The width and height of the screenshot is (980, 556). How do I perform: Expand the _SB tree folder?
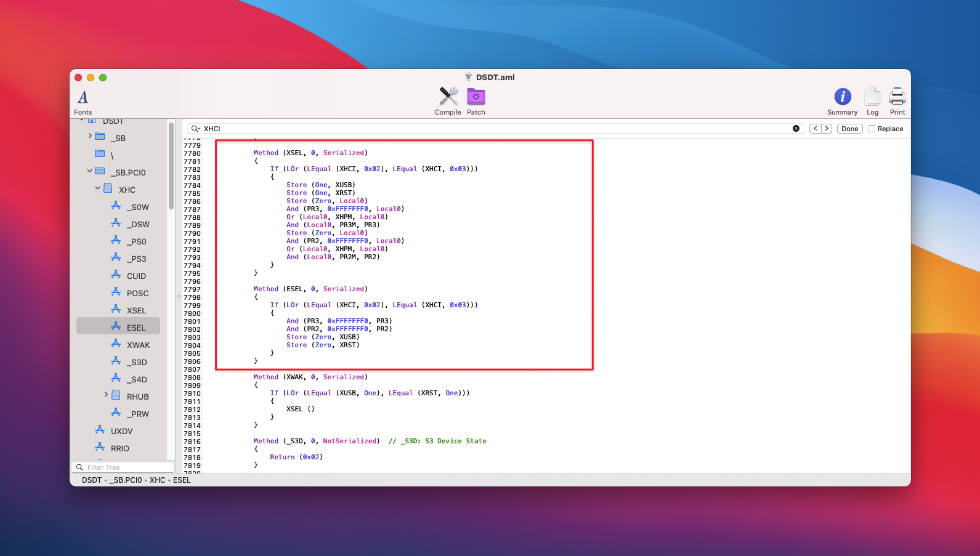coord(90,136)
